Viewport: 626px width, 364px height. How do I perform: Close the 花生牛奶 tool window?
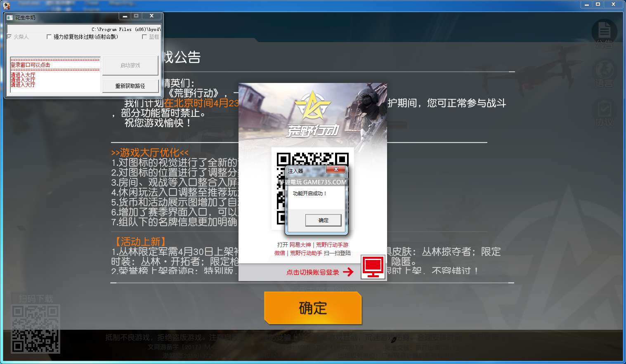tap(151, 16)
